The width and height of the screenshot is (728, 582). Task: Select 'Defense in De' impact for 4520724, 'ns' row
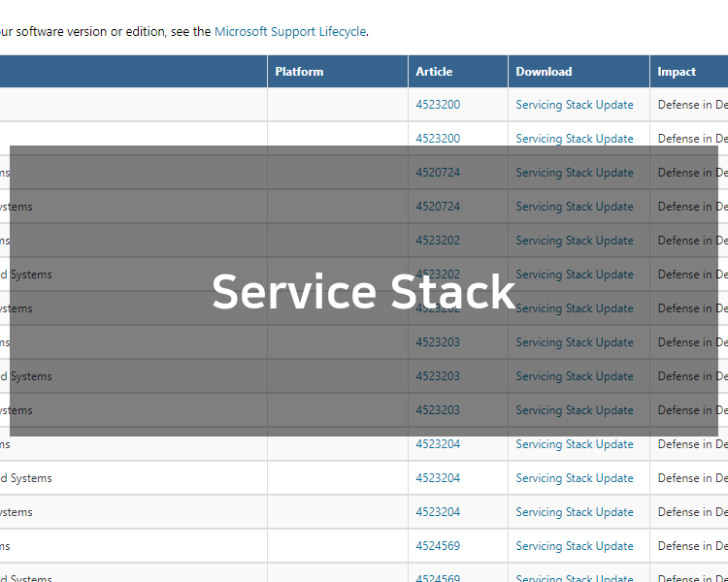pos(693,173)
